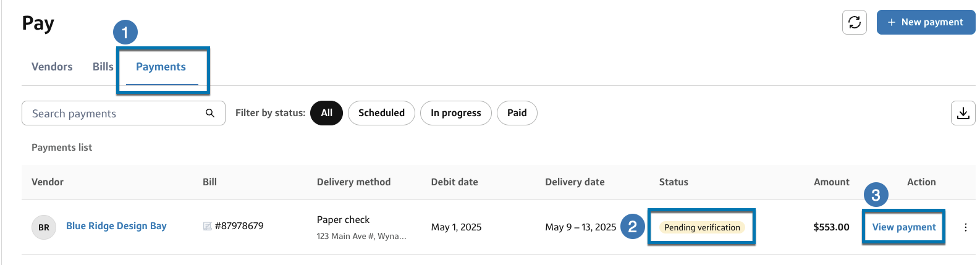Click the Debit date column header
This screenshot has width=980, height=265.
[x=454, y=182]
